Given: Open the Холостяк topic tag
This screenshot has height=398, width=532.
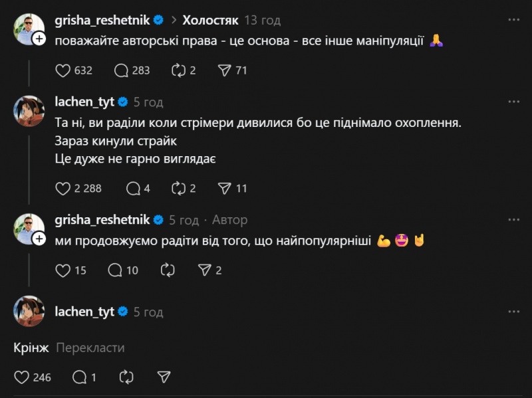Looking at the screenshot, I should (x=210, y=20).
